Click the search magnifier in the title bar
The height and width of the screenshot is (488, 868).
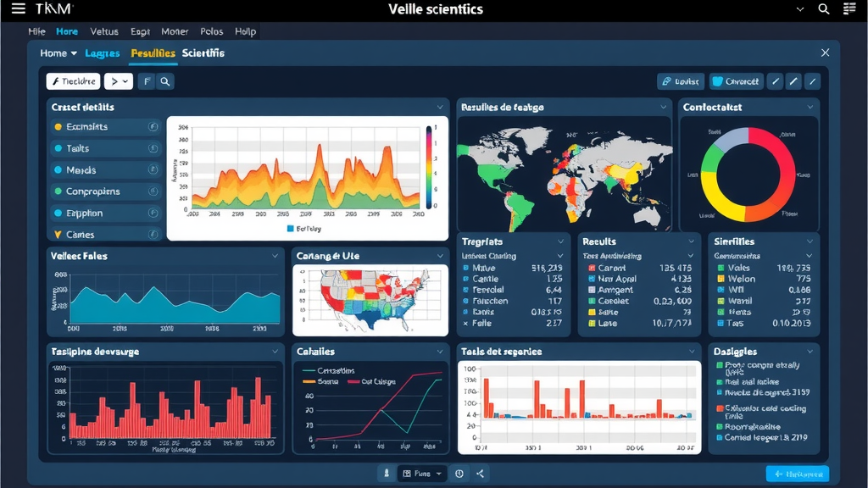point(824,9)
